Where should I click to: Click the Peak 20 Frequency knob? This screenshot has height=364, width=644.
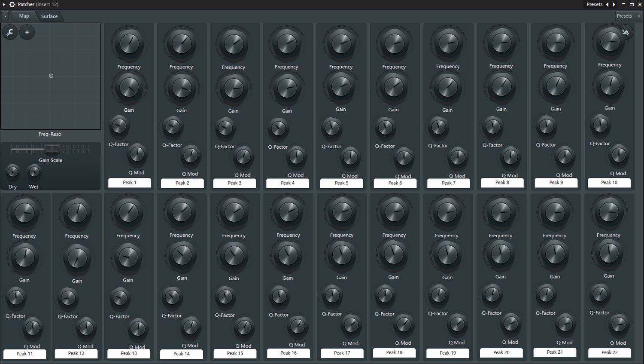point(501,212)
